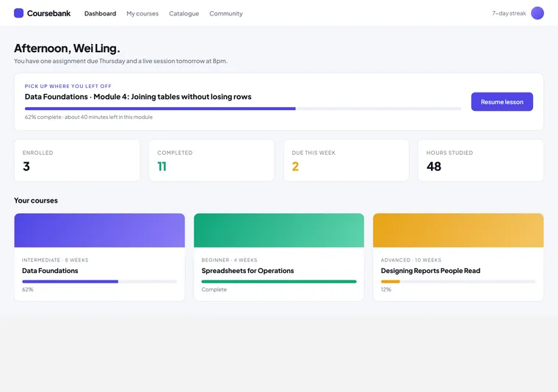Screen dimensions: 558x392
Task: Click the Module 4 Joining tables heading
Action: tap(138, 97)
